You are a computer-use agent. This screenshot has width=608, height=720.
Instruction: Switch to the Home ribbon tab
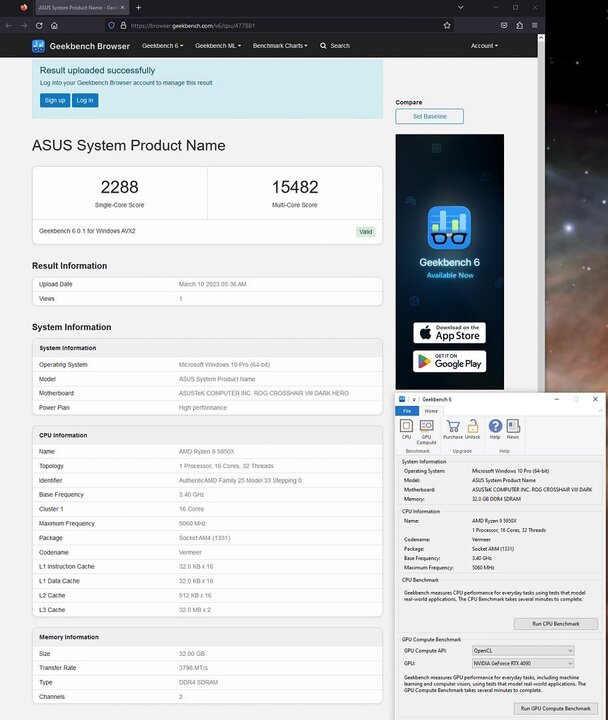[431, 411]
